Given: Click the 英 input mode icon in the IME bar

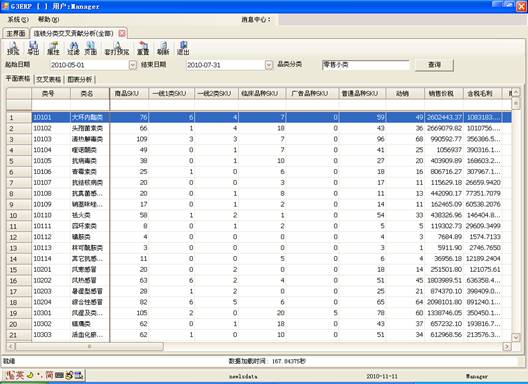Looking at the screenshot, I should (x=19, y=375).
